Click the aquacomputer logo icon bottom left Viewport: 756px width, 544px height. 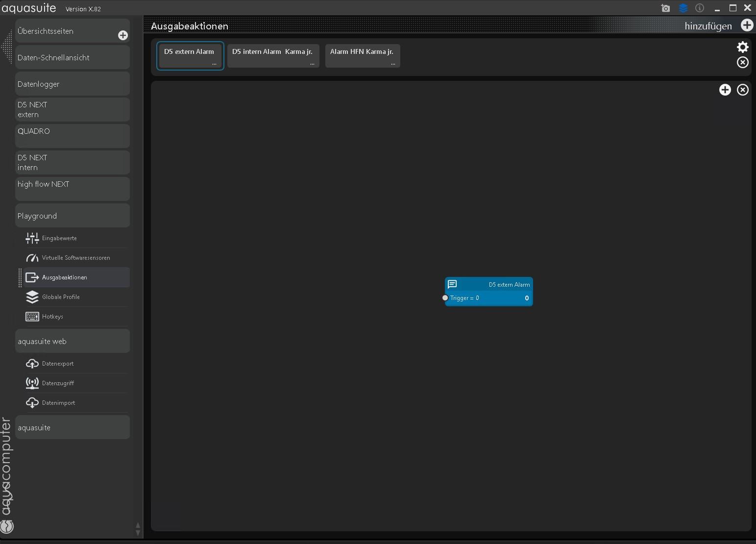point(7,527)
